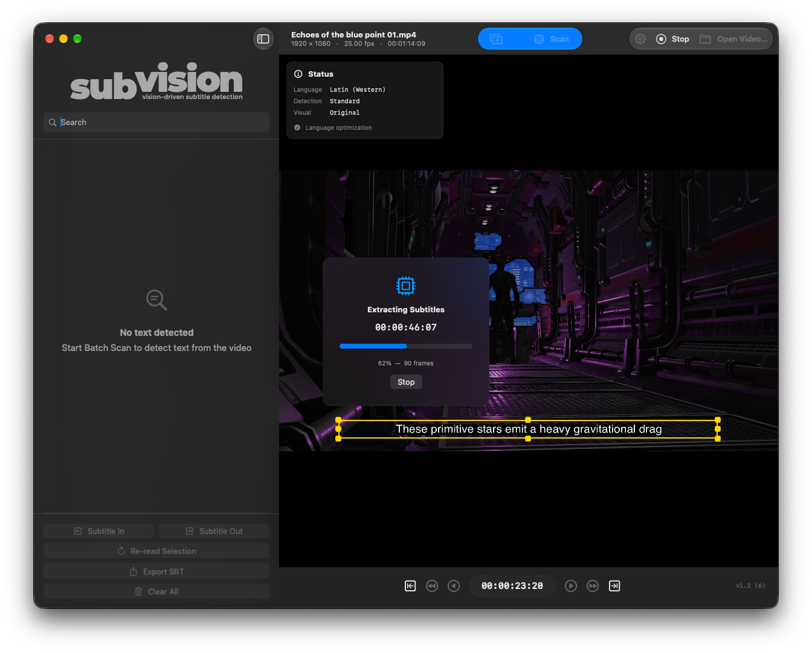Click the file name Echoes of the blue point 01.mp4
This screenshot has height=653, width=812.
[x=353, y=34]
